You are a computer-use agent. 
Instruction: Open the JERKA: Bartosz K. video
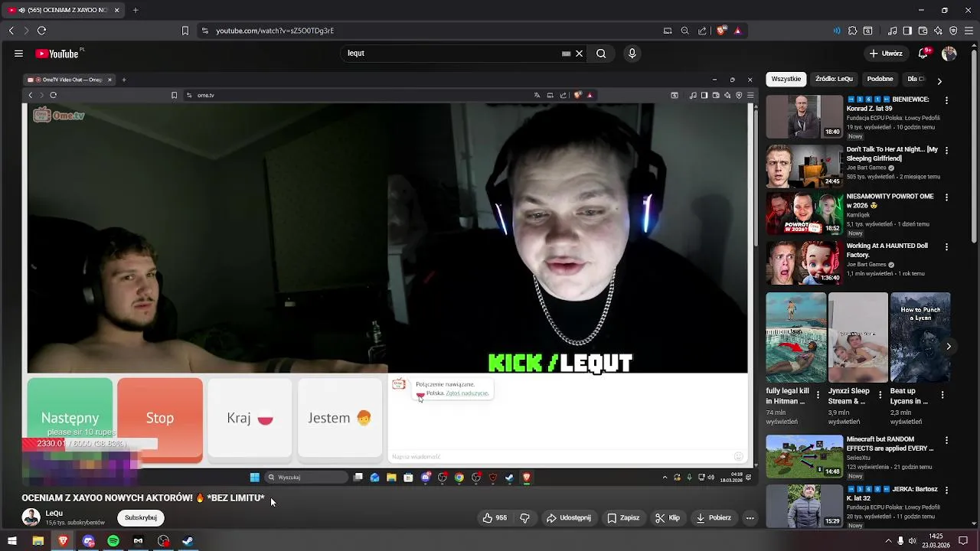click(805, 506)
